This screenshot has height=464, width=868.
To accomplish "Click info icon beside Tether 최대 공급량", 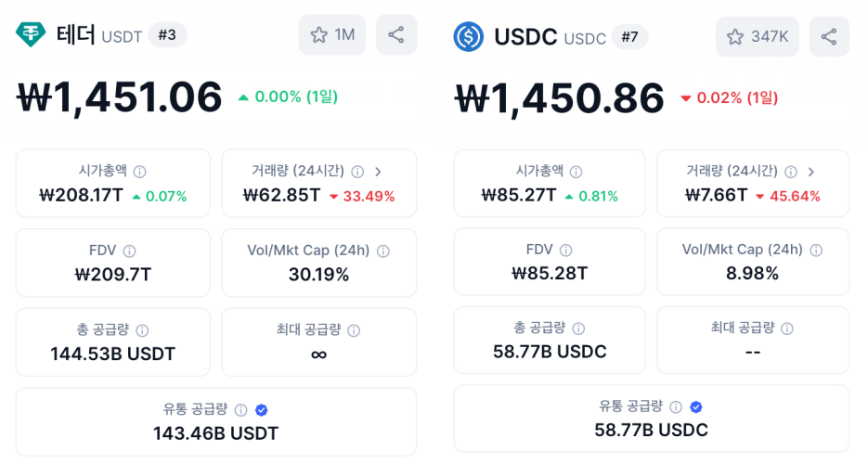I will click(x=354, y=330).
